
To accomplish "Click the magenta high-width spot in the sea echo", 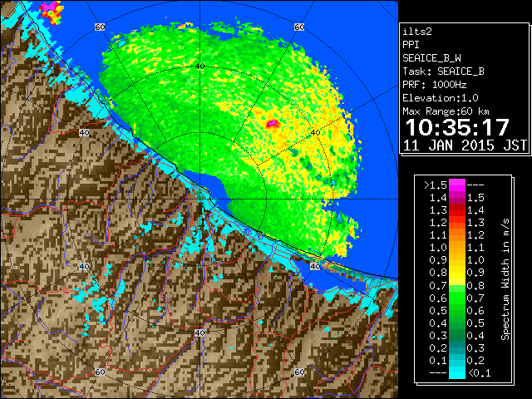I will (272, 124).
